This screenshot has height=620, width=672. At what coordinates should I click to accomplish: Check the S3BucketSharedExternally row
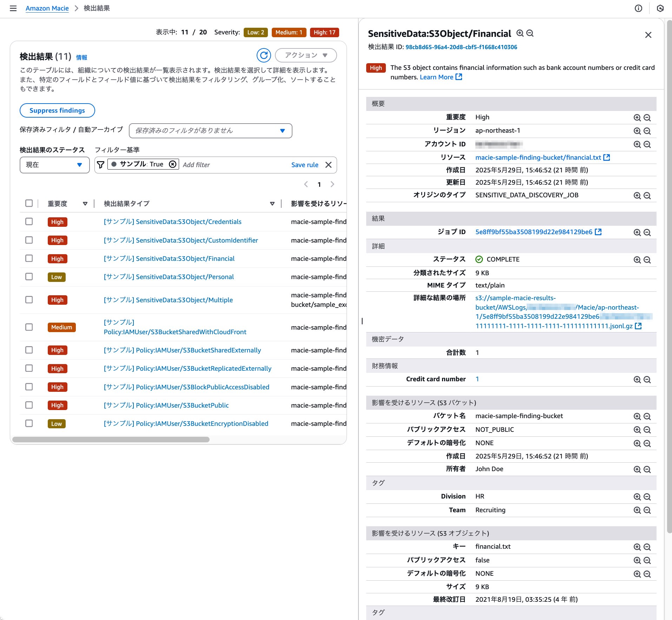29,350
